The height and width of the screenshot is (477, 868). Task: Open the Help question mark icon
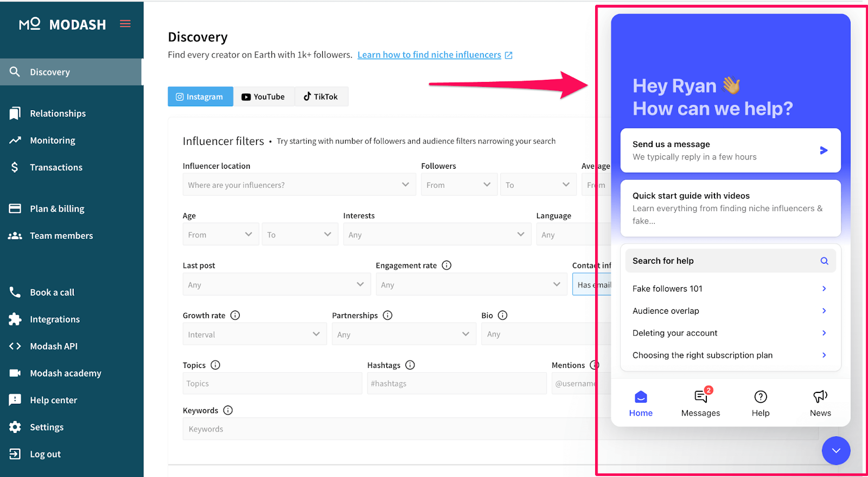[x=760, y=397]
